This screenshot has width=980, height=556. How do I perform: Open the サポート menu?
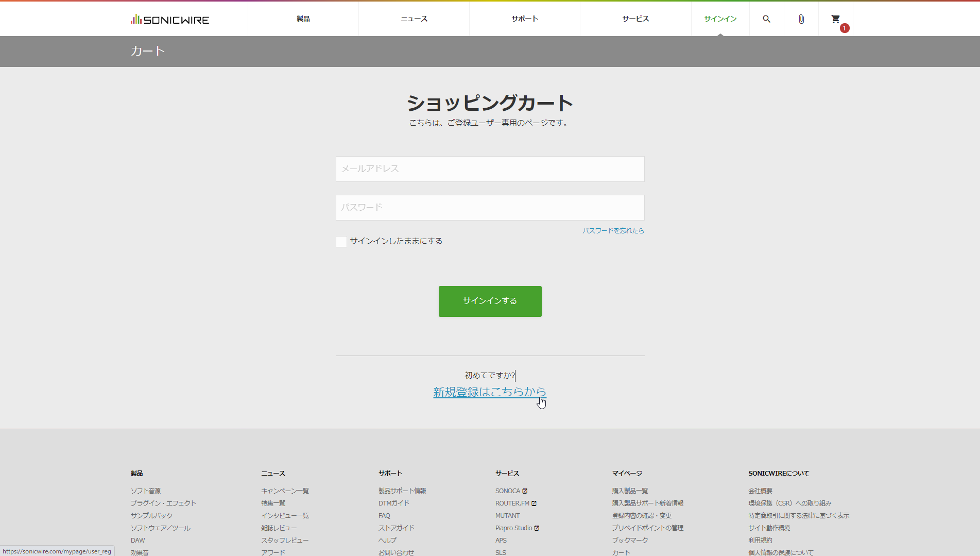pos(525,19)
